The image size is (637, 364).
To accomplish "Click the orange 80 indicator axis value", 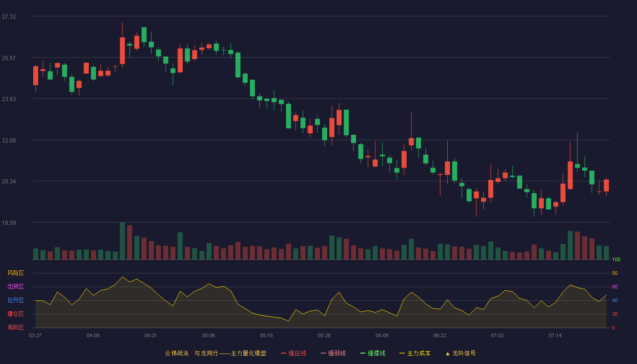I will coord(615,273).
